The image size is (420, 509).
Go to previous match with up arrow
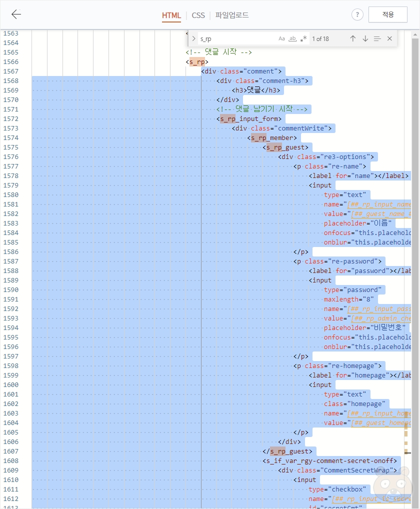[x=353, y=38]
